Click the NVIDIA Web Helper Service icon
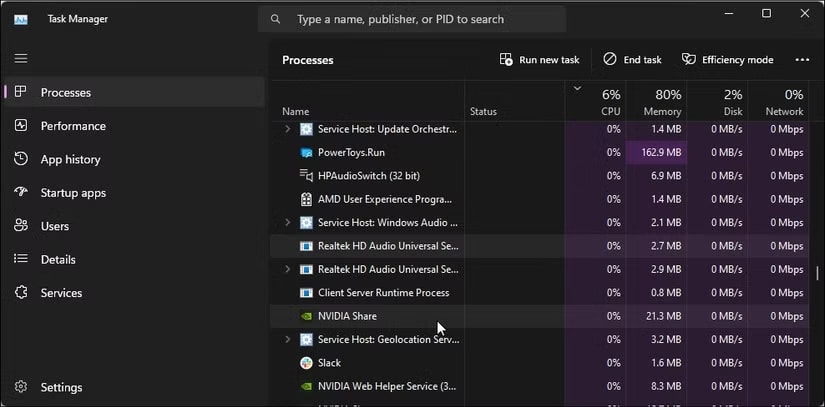825x407 pixels. point(306,386)
